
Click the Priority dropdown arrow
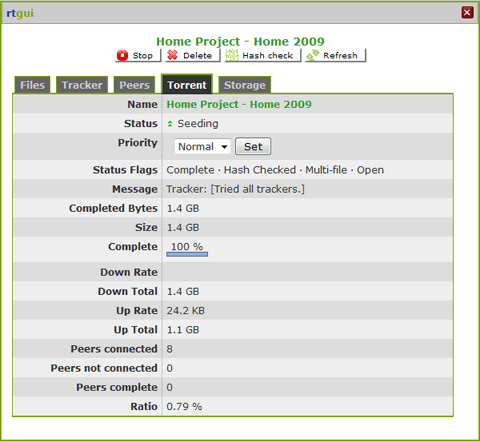pos(224,147)
